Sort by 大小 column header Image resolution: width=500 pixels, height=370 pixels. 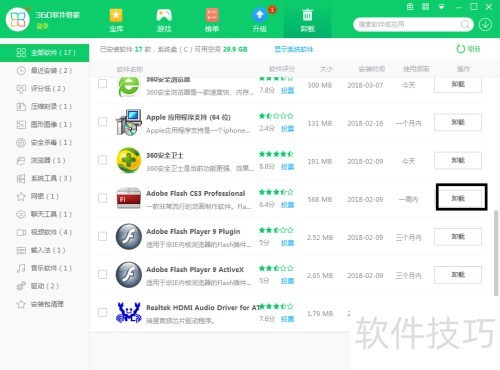coord(326,69)
